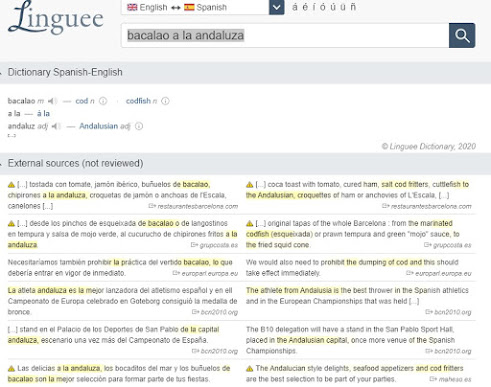
Task: Click warning icon beside Las delicias sentence
Action: 11,369
